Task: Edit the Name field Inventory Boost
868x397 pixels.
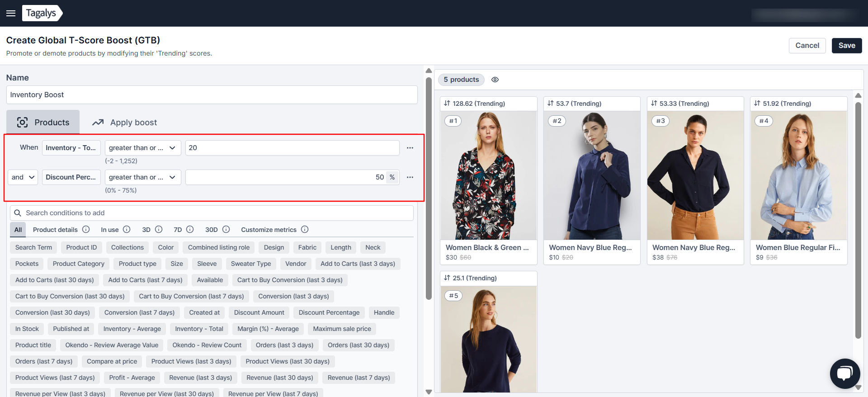Action: click(212, 95)
